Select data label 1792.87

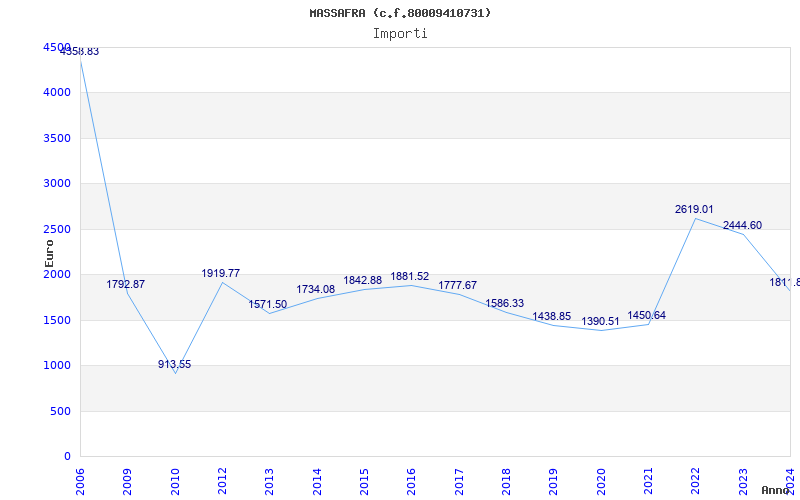tap(126, 284)
